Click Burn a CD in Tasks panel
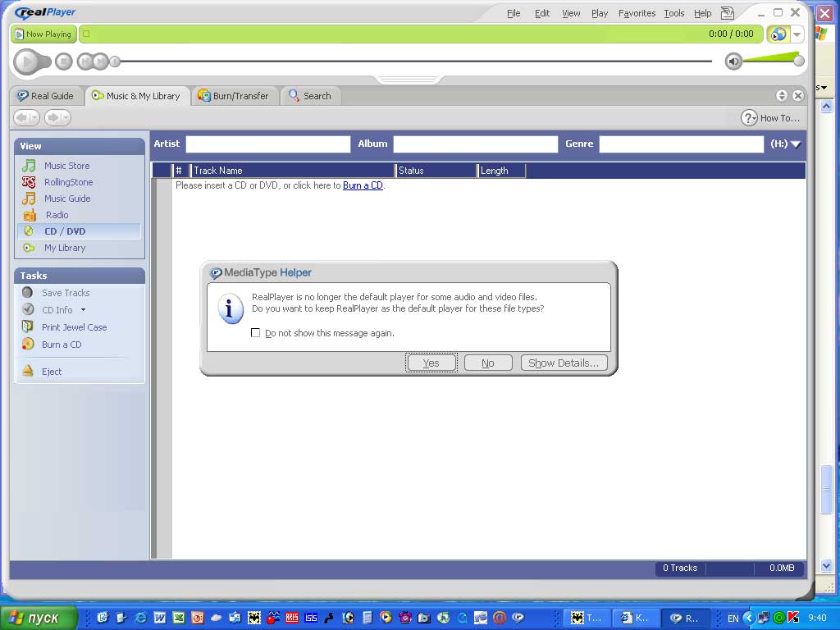This screenshot has width=840, height=630. point(62,345)
